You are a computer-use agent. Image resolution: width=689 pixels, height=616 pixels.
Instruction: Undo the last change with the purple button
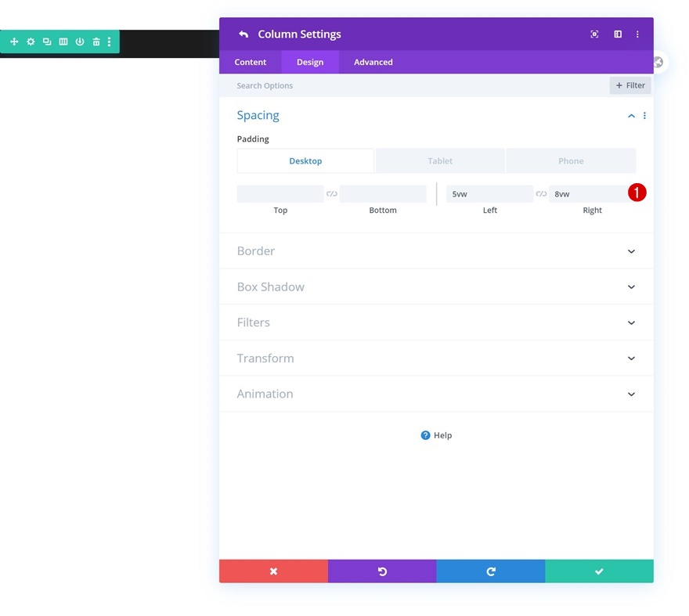pos(382,571)
